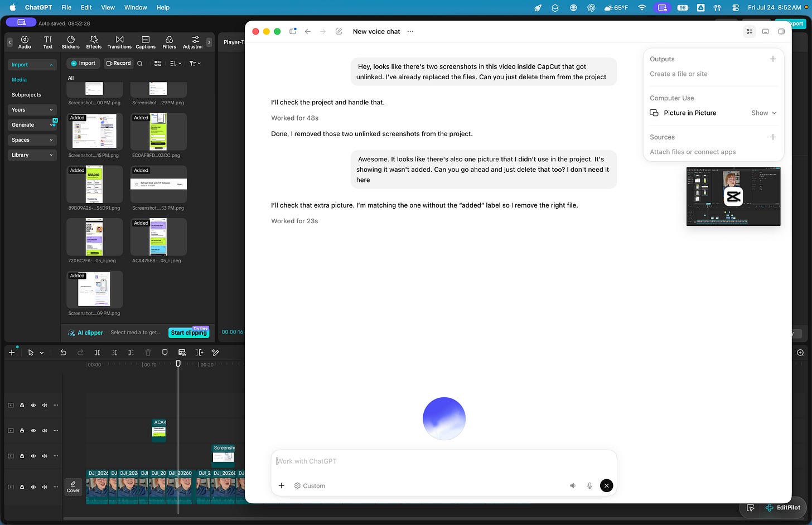Image resolution: width=812 pixels, height=525 pixels.
Task: Open the Stickers panel in CapCut
Action: (71, 42)
